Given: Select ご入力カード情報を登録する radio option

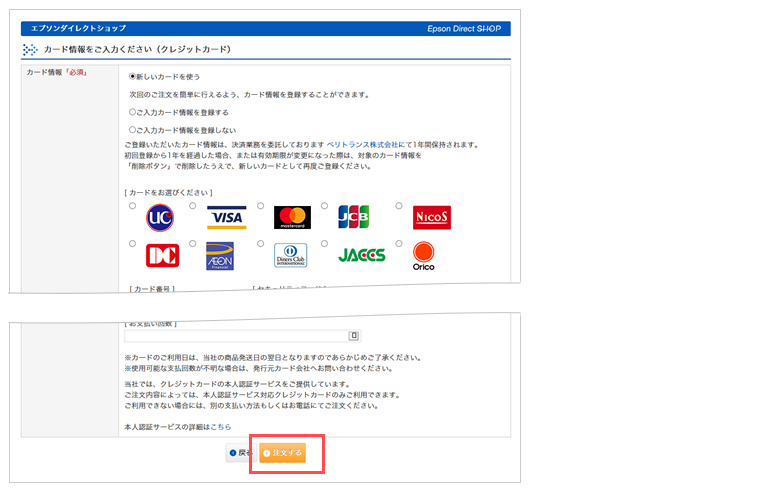Looking at the screenshot, I should point(132,112).
